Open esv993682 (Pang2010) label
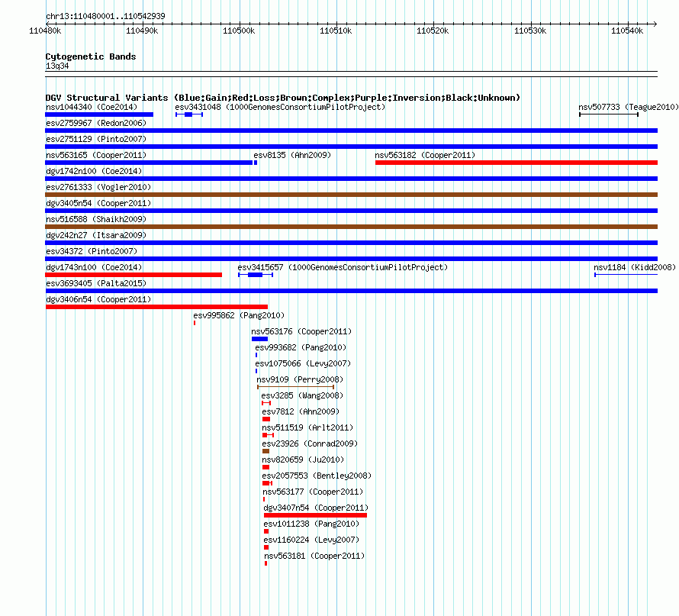 click(x=301, y=347)
